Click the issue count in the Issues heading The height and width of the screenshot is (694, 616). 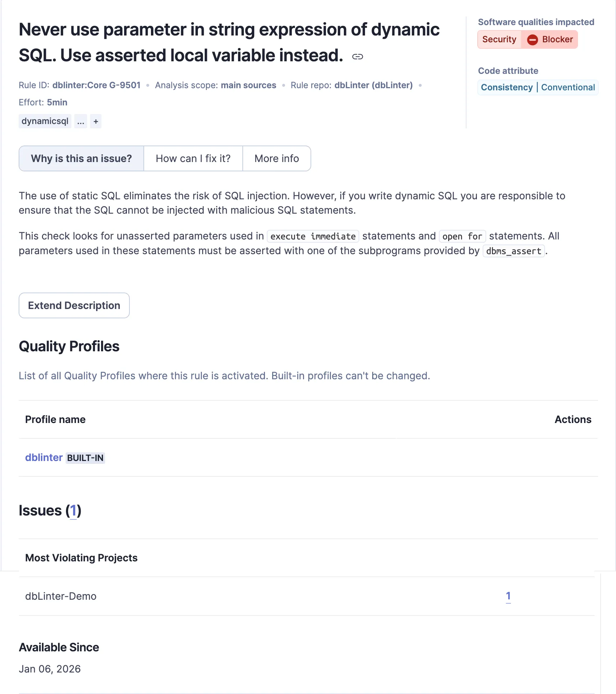tap(73, 511)
